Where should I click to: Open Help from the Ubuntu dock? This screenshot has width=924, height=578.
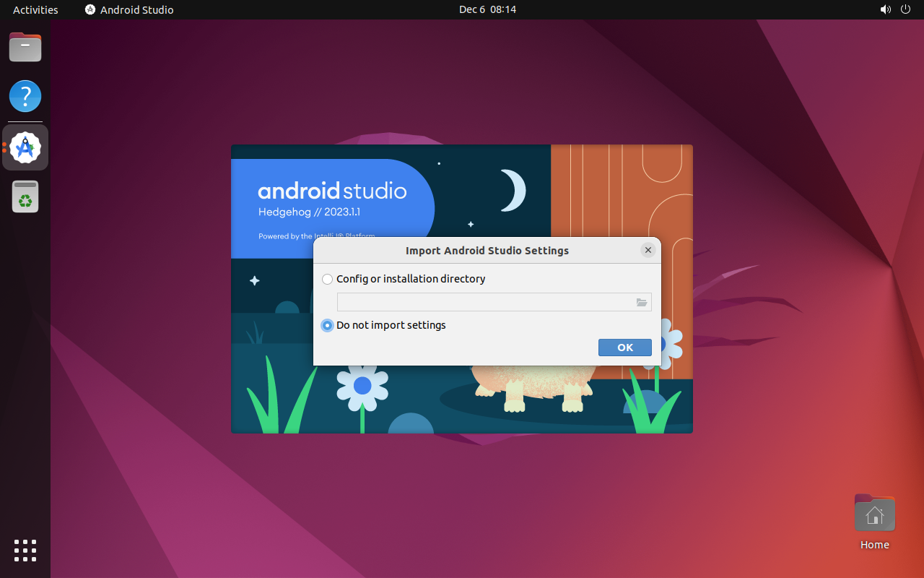coord(25,95)
